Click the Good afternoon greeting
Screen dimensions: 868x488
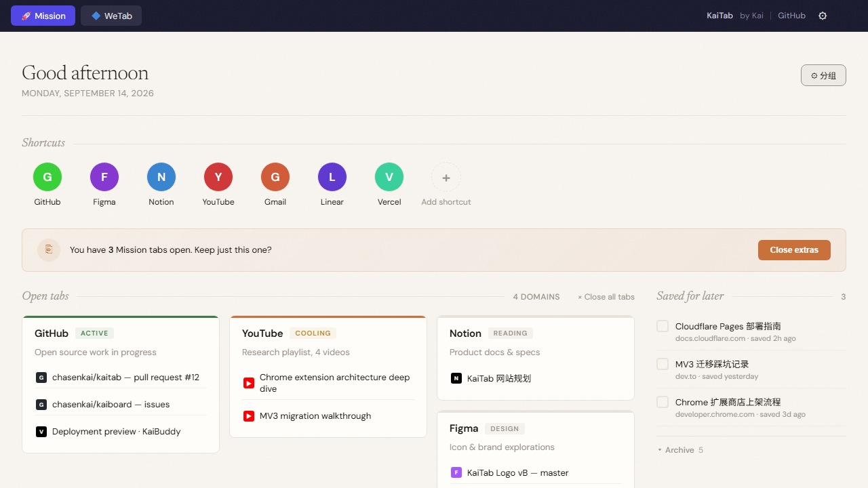(85, 73)
